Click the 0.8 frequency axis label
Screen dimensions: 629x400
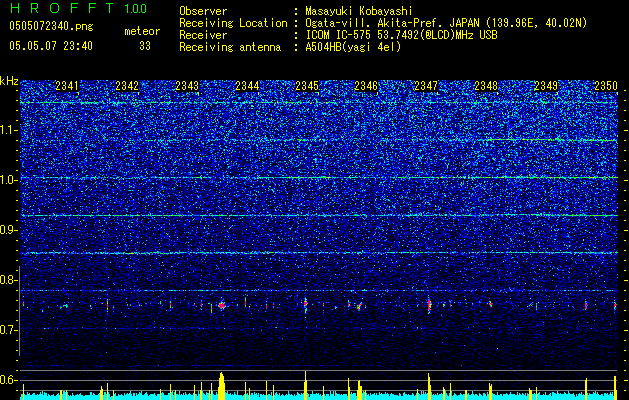pos(9,280)
